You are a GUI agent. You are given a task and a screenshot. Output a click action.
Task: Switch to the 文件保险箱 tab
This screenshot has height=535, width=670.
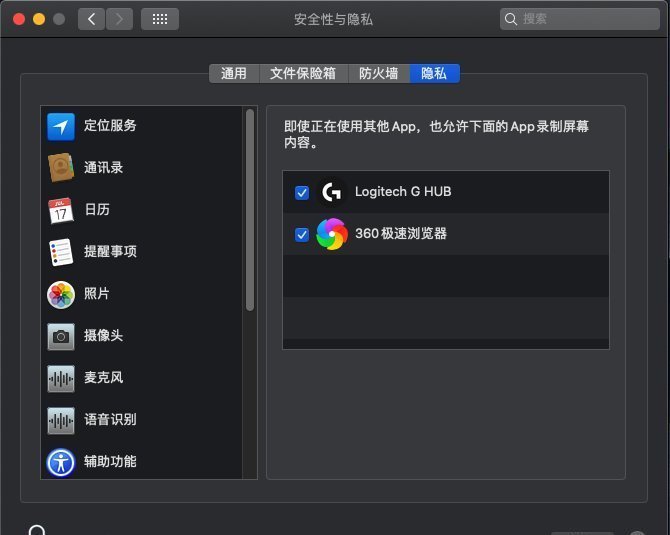303,73
